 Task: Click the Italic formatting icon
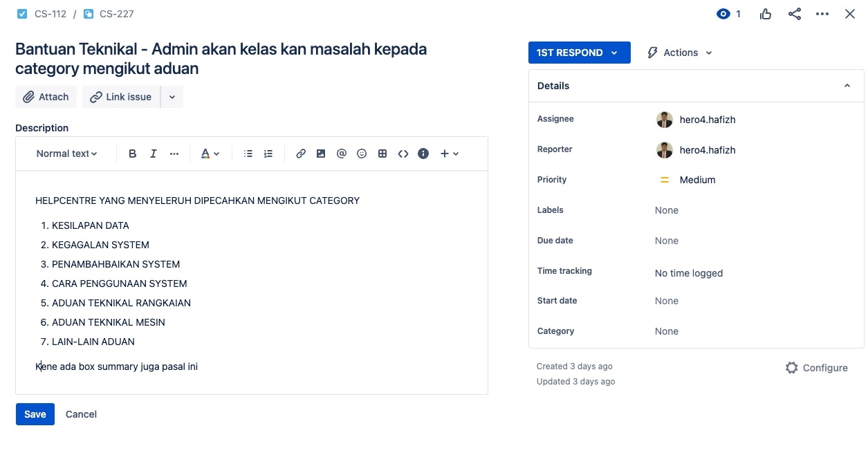[x=154, y=154]
